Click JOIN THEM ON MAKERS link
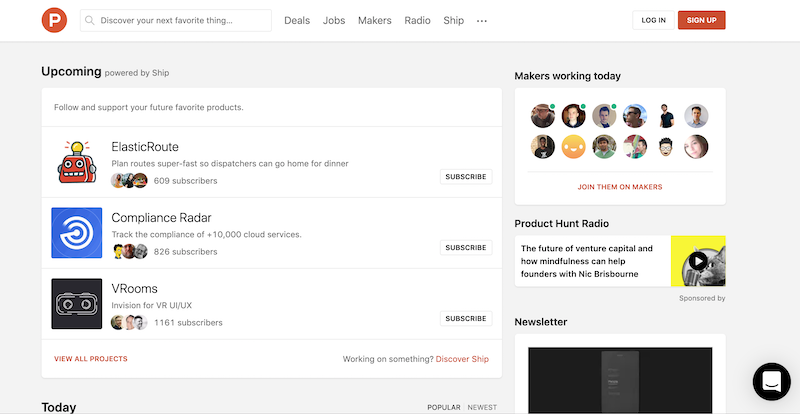Image resolution: width=800 pixels, height=414 pixels. [x=620, y=187]
